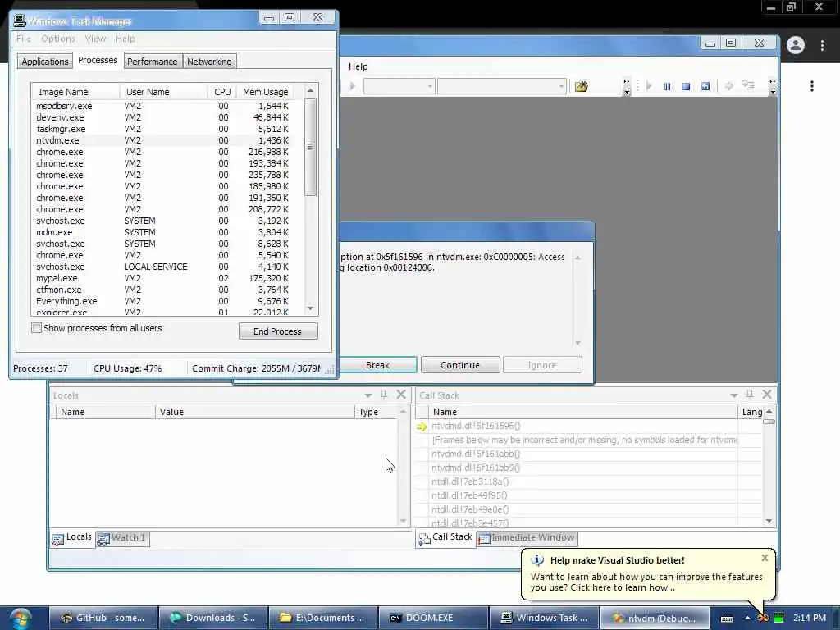Open the Locals panel window position dropdown
The width and height of the screenshot is (840, 630).
point(368,395)
